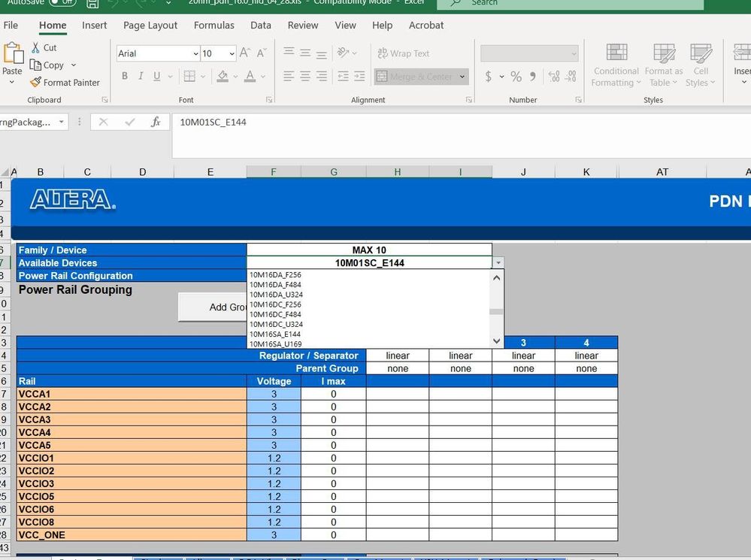Switch to the Data tab

coord(261,26)
